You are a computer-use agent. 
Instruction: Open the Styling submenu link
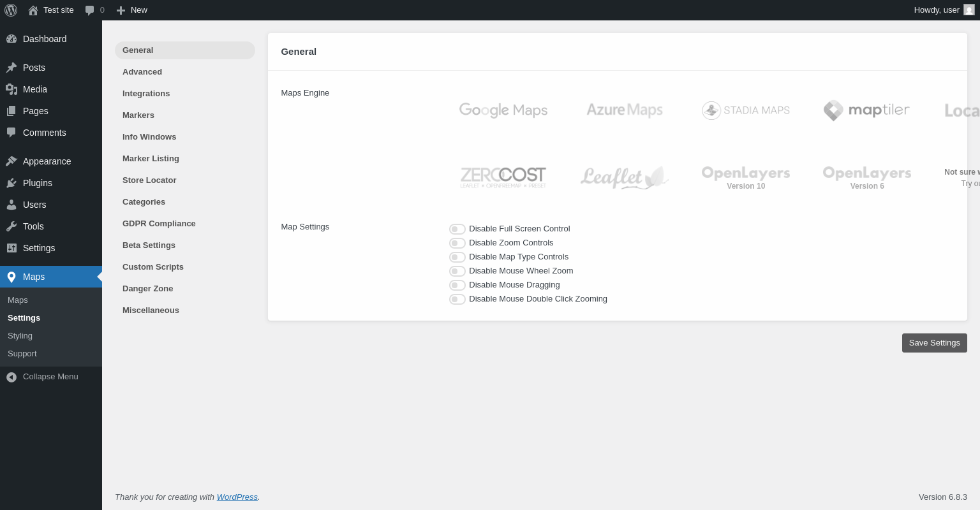coord(51,336)
